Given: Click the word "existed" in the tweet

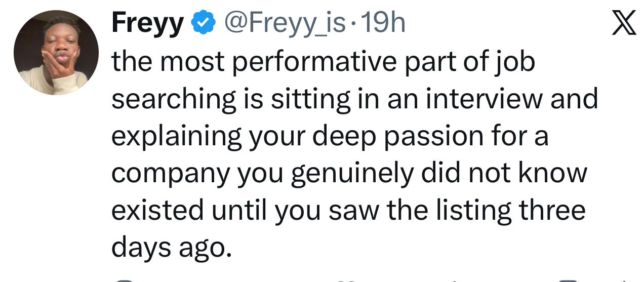Looking at the screenshot, I should pyautogui.click(x=158, y=210).
